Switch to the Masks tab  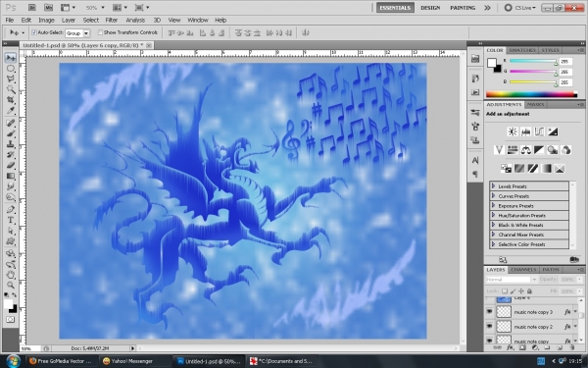[x=535, y=104]
